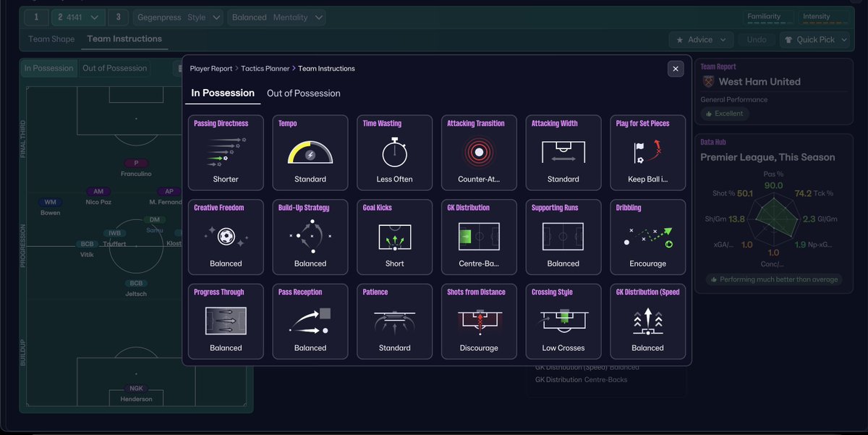Open the Attacking Transition card
Screen dimensions: 868x435
[479, 152]
